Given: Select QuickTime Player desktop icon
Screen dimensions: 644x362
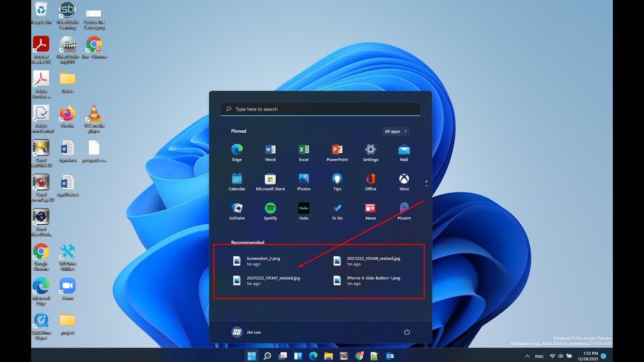Looking at the screenshot, I should click(41, 326).
